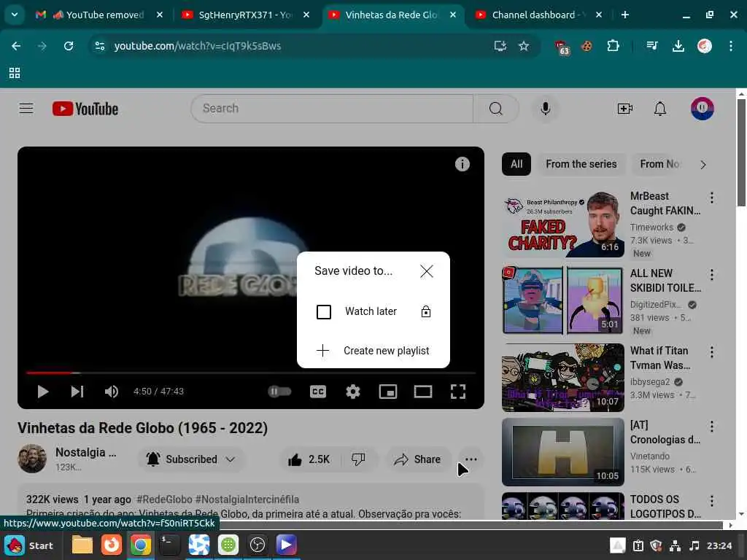Expand the Subscribed notification dropdown
This screenshot has width=747, height=560.
click(x=191, y=459)
